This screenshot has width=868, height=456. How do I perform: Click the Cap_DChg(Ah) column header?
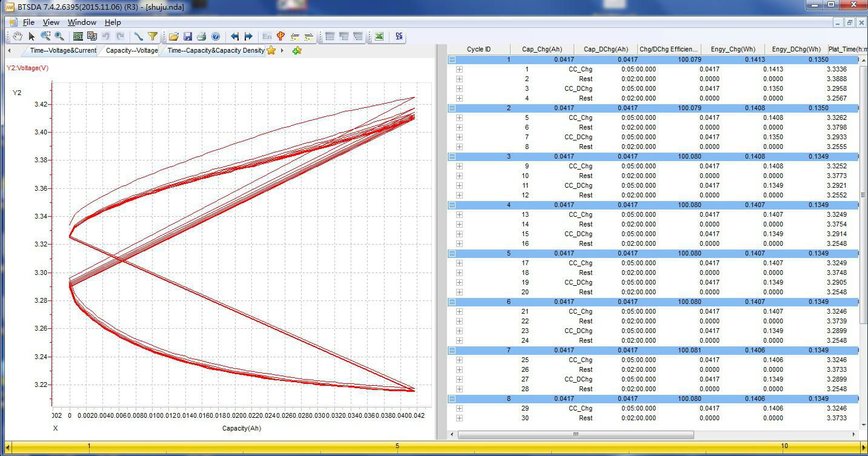pyautogui.click(x=606, y=49)
